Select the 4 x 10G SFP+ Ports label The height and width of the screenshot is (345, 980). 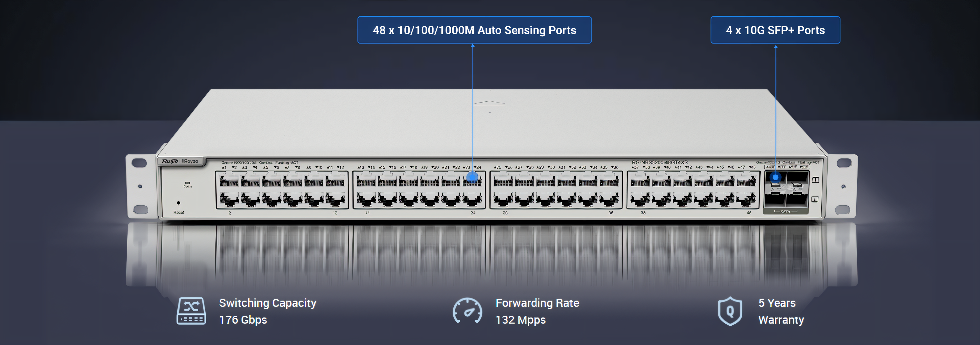click(775, 30)
